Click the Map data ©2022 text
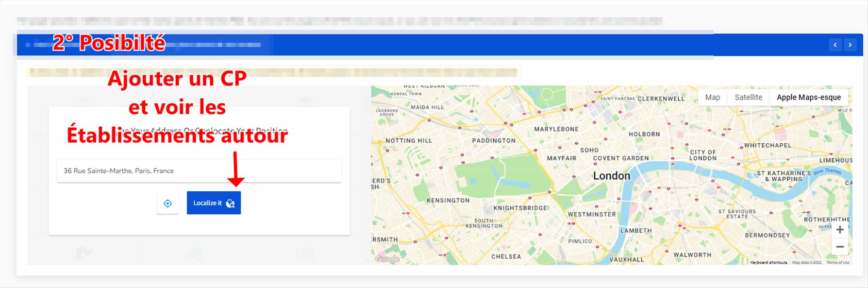 pyautogui.click(x=806, y=262)
